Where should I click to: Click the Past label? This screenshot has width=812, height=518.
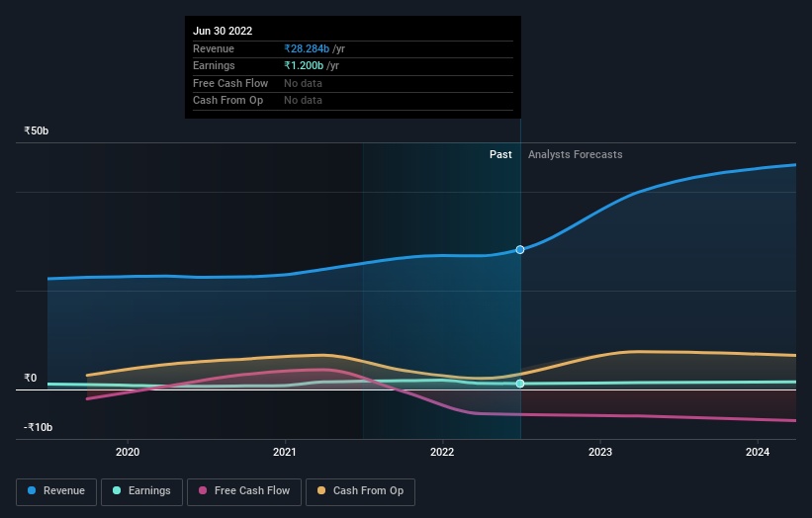[500, 154]
